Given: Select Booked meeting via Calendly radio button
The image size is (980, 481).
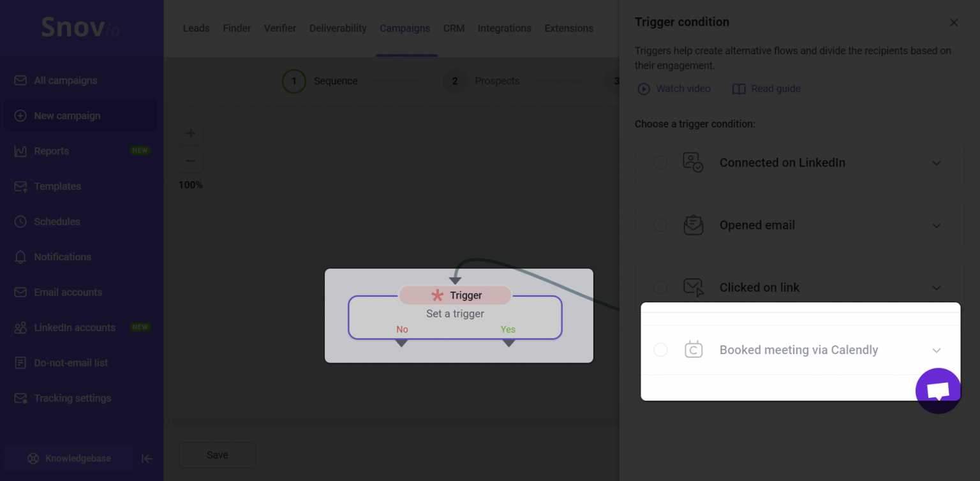Looking at the screenshot, I should [x=660, y=350].
